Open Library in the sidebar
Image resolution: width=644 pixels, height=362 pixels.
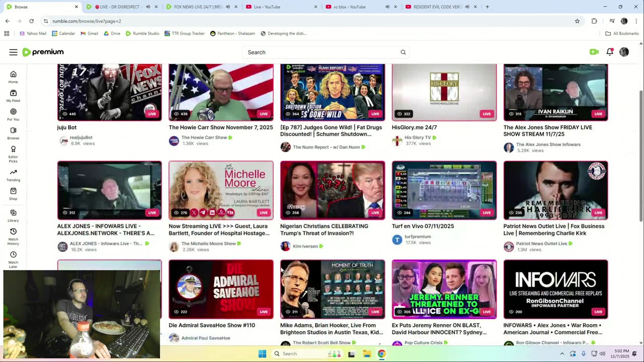click(x=13, y=216)
